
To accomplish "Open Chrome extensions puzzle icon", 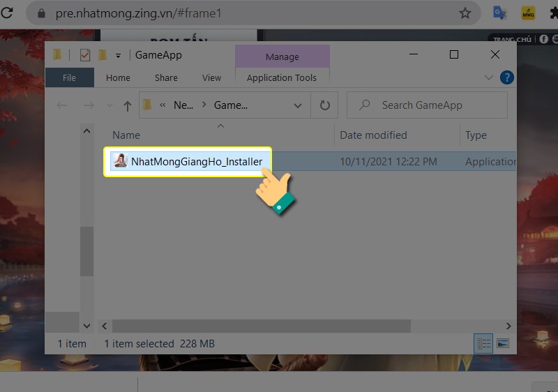I will point(554,13).
